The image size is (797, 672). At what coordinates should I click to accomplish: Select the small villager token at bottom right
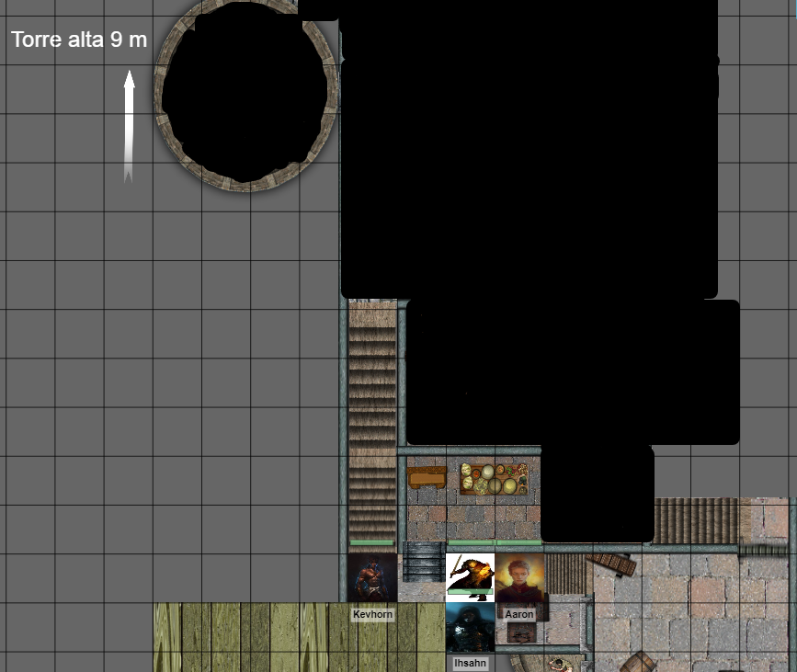[x=560, y=665]
